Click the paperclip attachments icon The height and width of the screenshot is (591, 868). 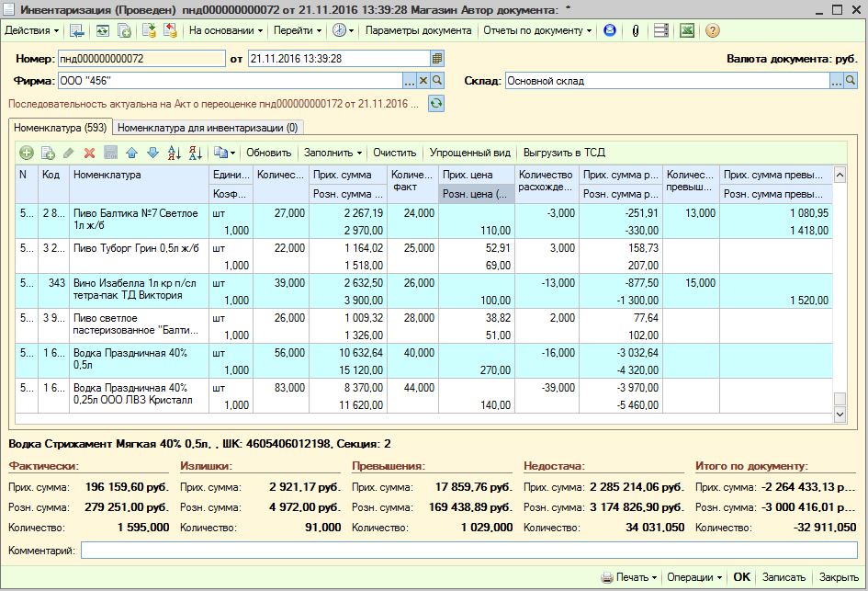coord(635,30)
